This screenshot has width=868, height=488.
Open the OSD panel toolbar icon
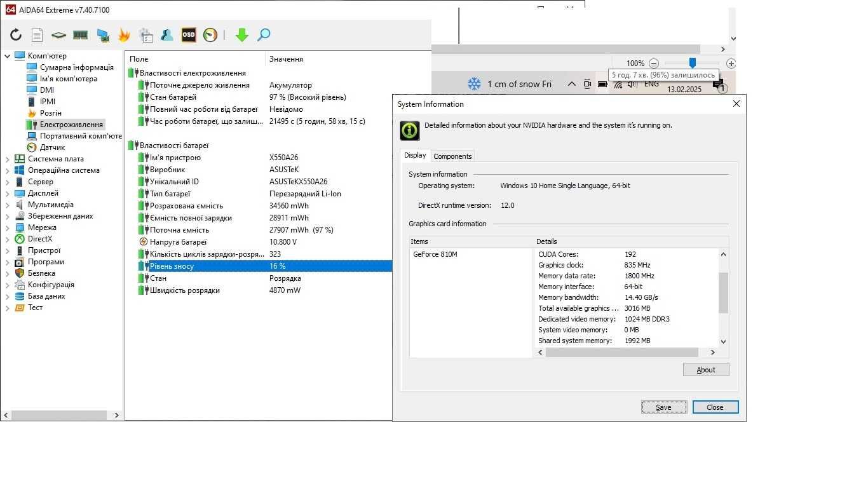189,35
